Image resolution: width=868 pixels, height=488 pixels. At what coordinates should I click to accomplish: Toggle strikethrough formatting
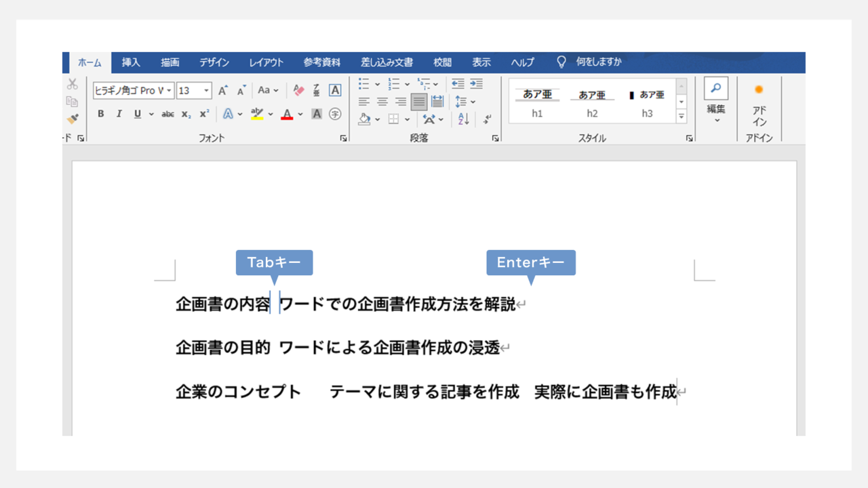click(167, 114)
